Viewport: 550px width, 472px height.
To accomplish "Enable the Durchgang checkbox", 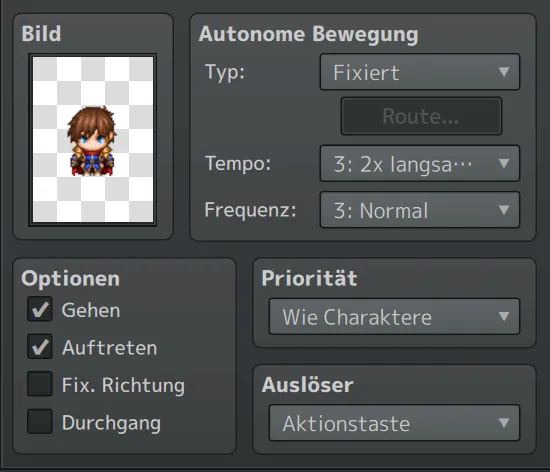I will [40, 421].
